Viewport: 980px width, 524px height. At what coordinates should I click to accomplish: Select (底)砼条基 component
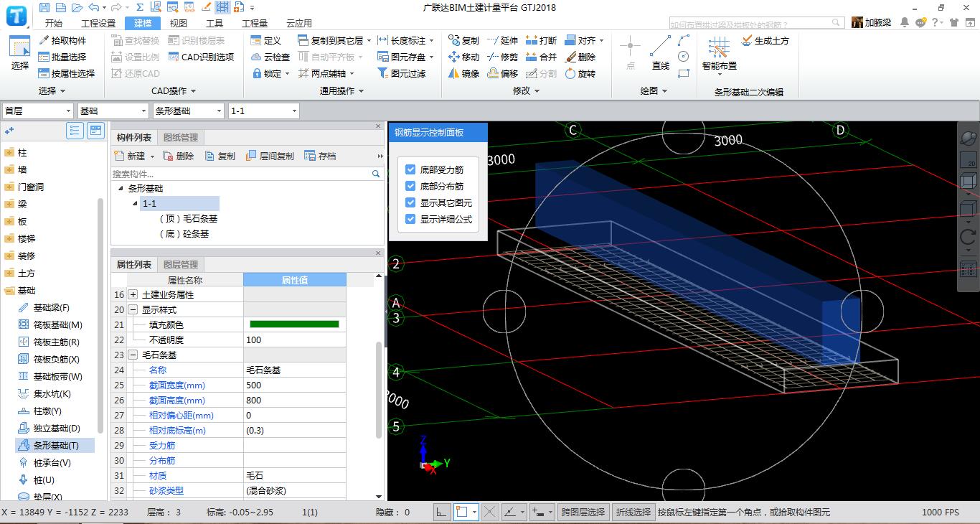pos(184,234)
